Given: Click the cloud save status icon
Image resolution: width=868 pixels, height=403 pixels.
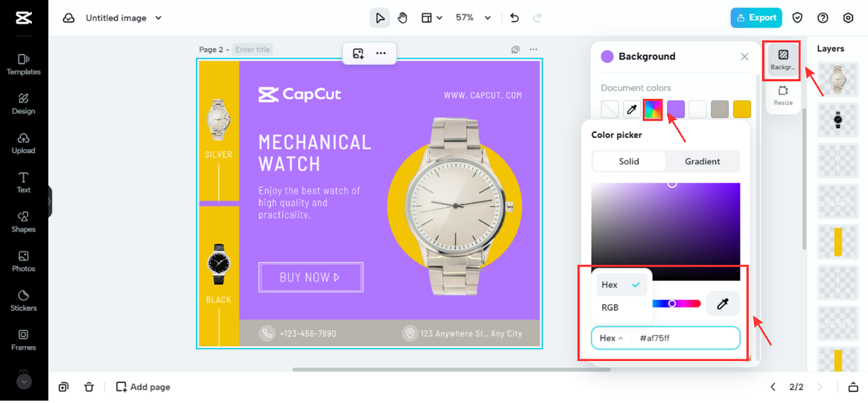Looking at the screenshot, I should 68,18.
